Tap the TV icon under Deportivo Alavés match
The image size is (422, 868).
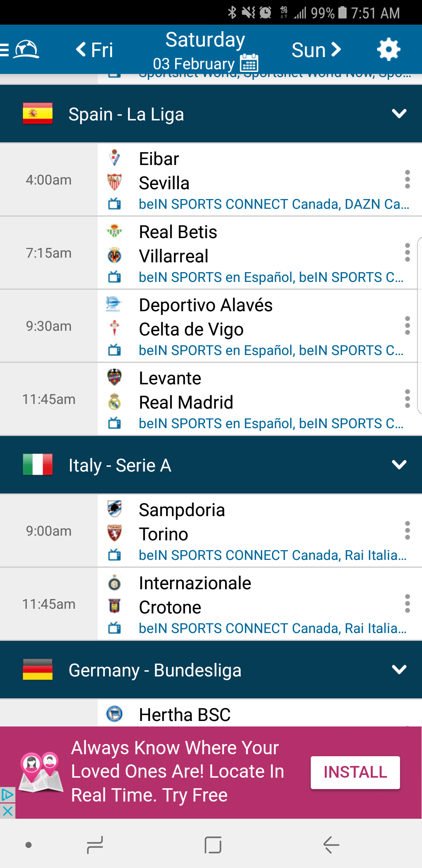114,350
